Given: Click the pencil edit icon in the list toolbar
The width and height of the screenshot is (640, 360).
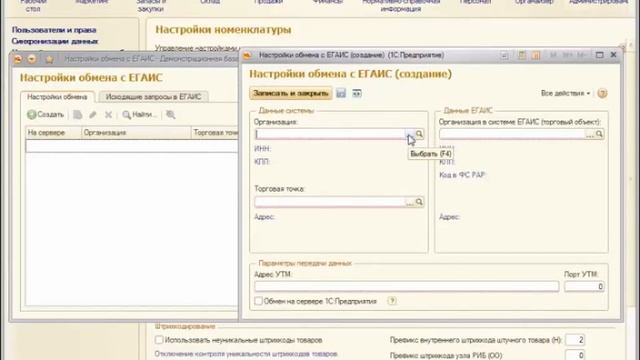Looking at the screenshot, I should click(x=93, y=115).
